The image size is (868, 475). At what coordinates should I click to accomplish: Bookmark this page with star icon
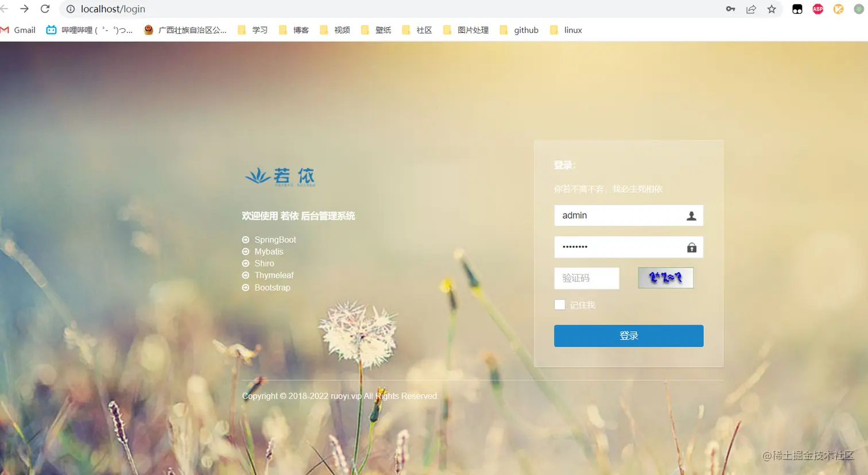(772, 9)
